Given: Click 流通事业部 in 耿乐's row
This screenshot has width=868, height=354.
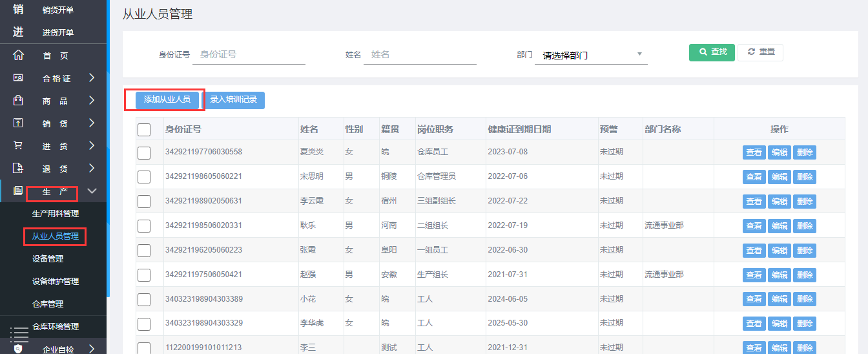Looking at the screenshot, I should click(664, 226).
